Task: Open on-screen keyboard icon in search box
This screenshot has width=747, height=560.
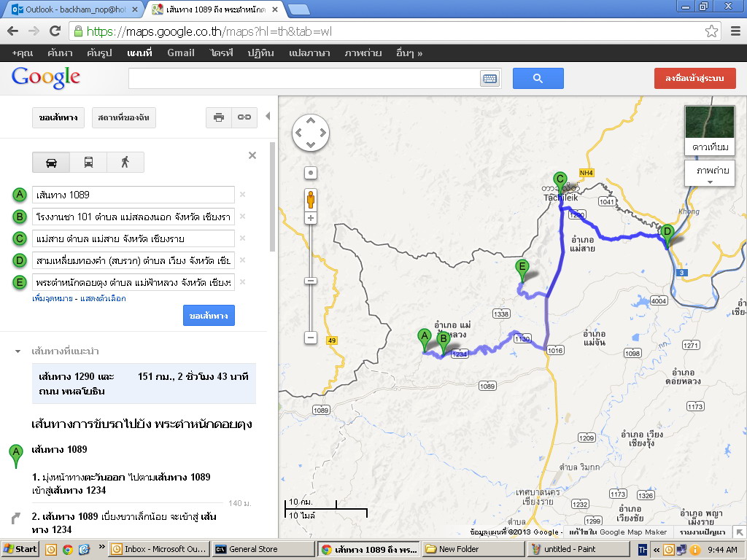Action: (x=489, y=79)
